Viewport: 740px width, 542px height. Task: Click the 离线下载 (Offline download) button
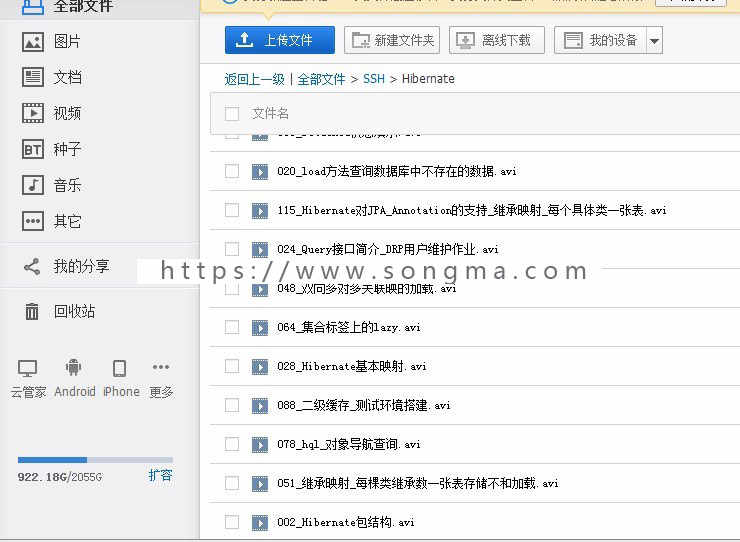[497, 40]
